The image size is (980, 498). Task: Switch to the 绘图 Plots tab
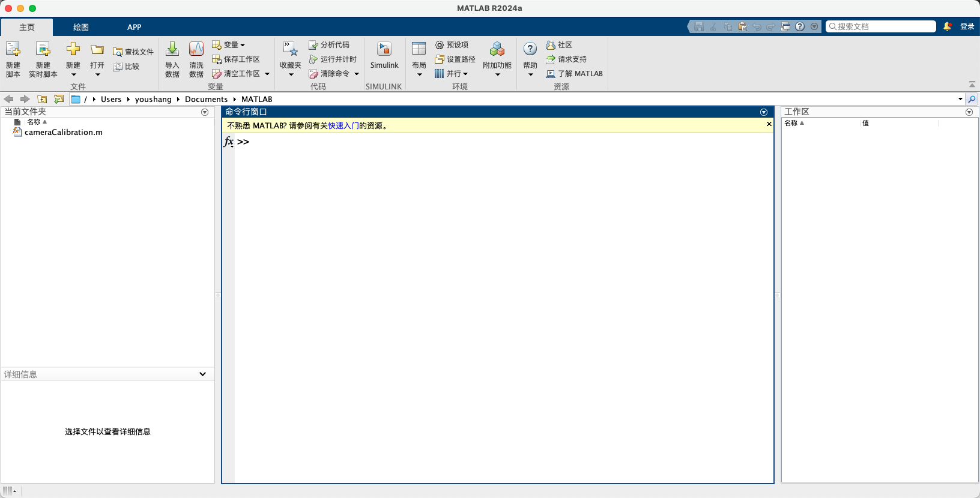point(81,27)
